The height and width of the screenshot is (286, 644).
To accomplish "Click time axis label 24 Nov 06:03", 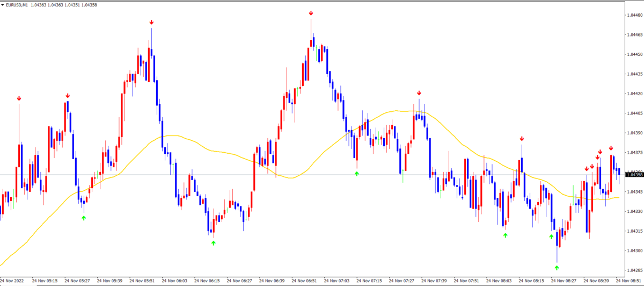I will [175, 281].
